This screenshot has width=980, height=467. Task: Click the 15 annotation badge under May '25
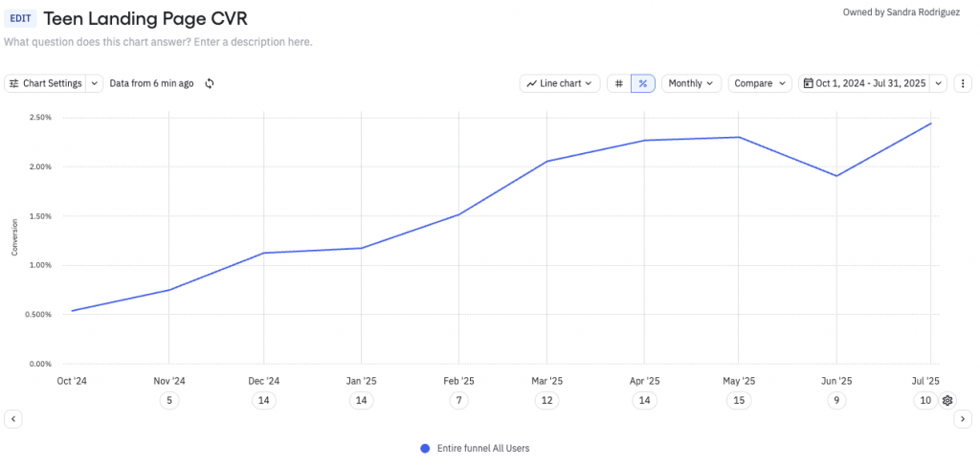tap(738, 400)
